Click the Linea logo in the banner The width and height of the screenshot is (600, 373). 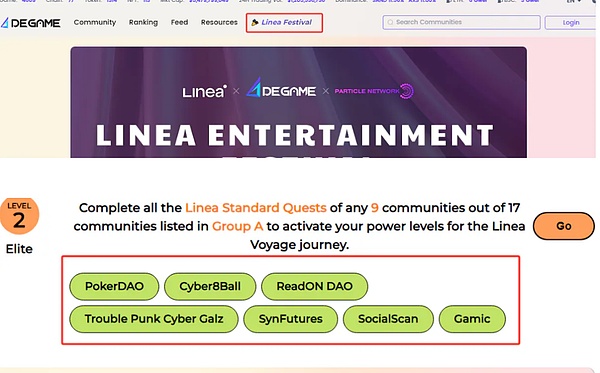click(204, 91)
